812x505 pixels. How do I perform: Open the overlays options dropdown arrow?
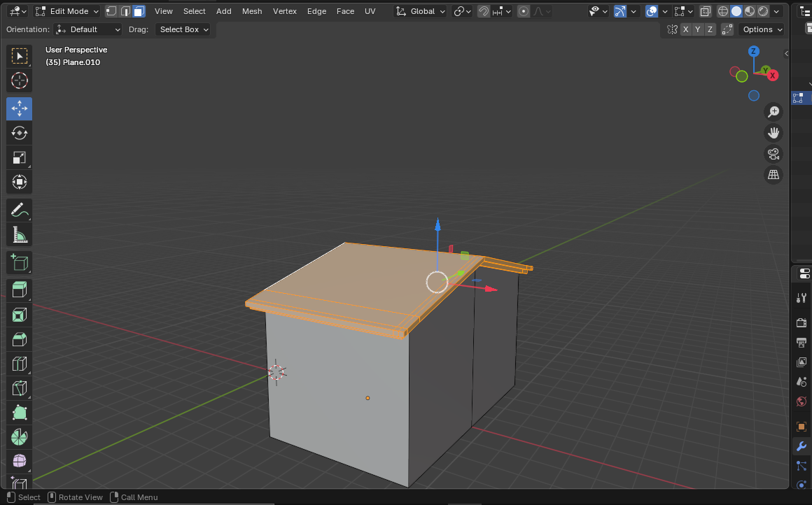tap(665, 11)
